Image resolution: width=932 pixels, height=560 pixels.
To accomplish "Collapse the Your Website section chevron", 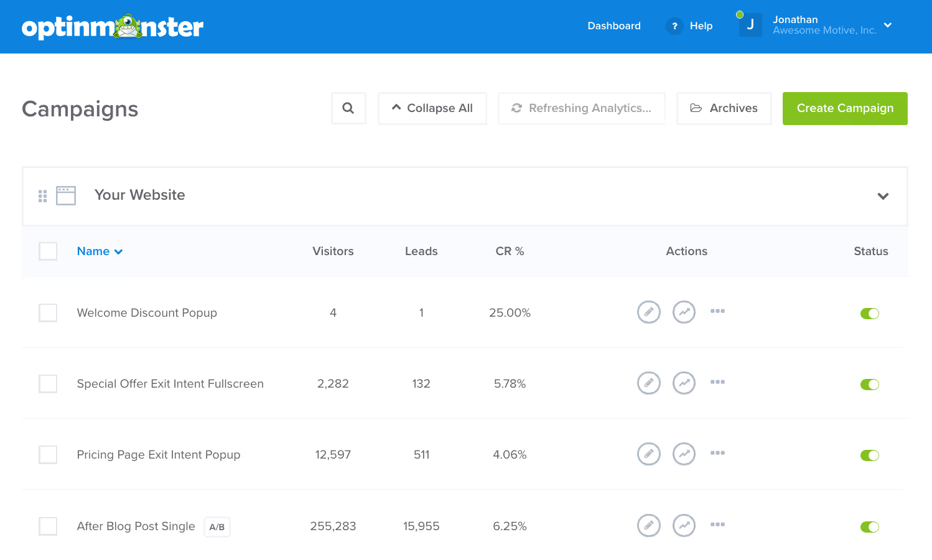I will (x=883, y=196).
